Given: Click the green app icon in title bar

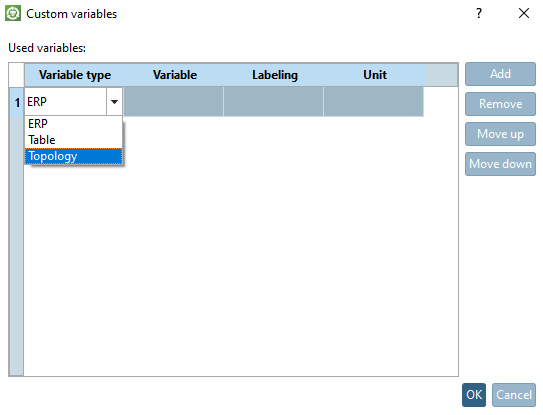Looking at the screenshot, I should [13, 14].
